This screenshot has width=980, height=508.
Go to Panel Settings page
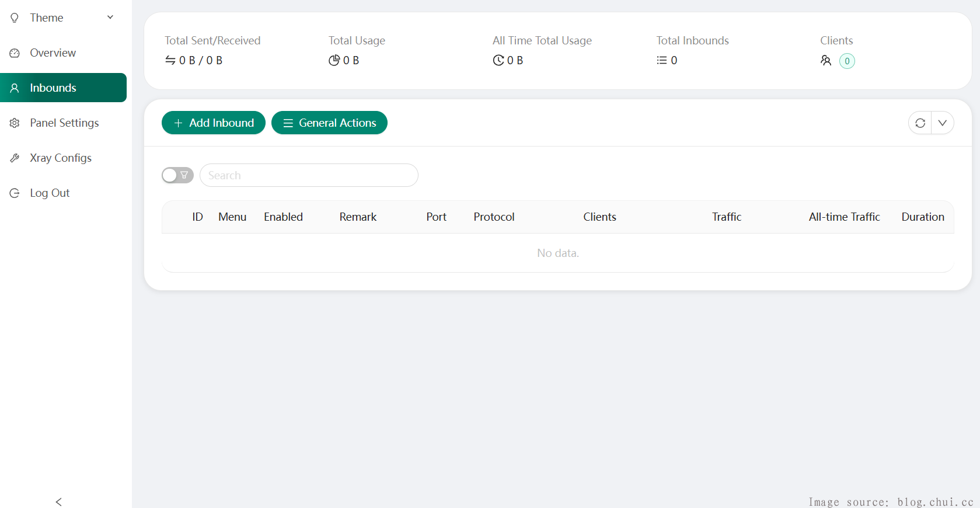64,123
